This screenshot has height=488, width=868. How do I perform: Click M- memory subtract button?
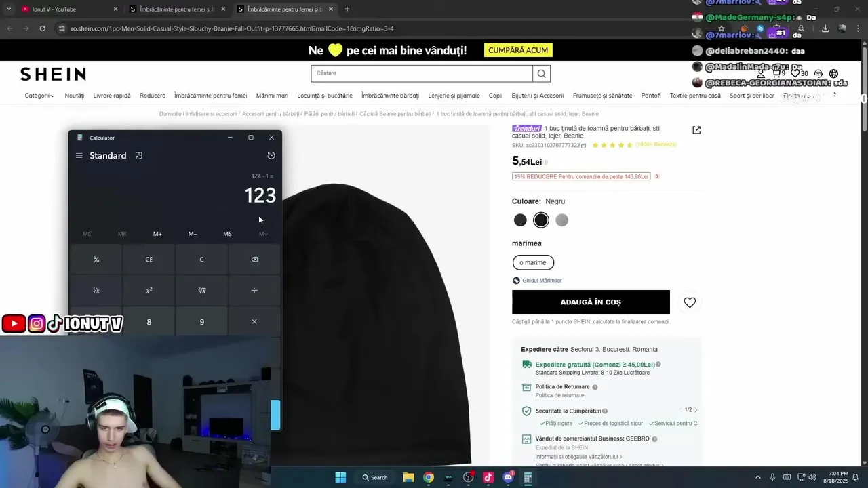coord(193,234)
